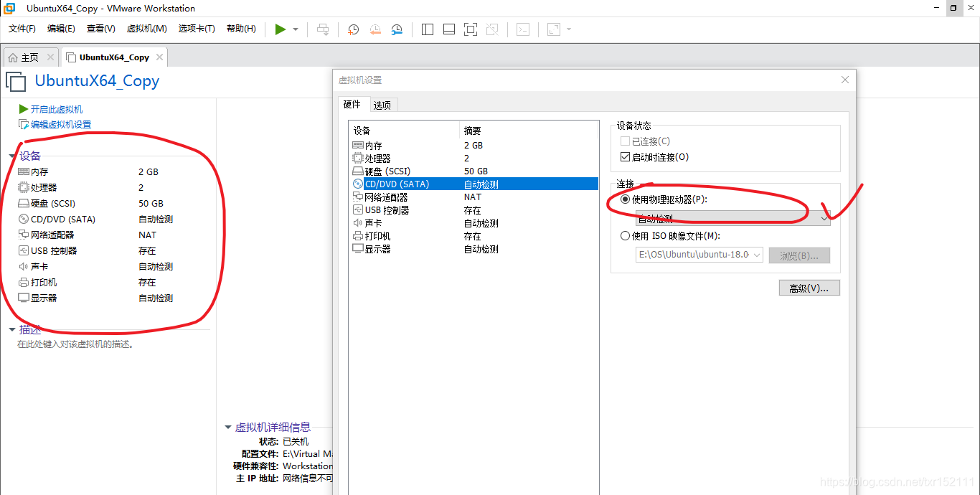Close the 虚拟机设置 dialog
Screen dimensions: 980x495
845,80
